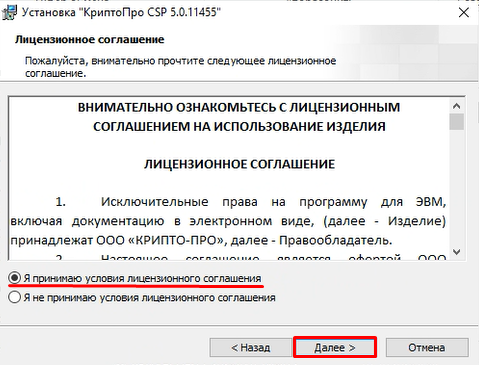This screenshot has height=365, width=479.
Task: Click scrollbar up arrow in license text
Action: coord(457,106)
